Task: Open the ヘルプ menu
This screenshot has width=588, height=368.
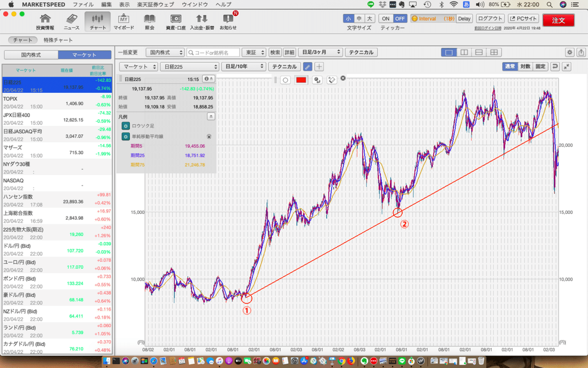Action: 223,4
